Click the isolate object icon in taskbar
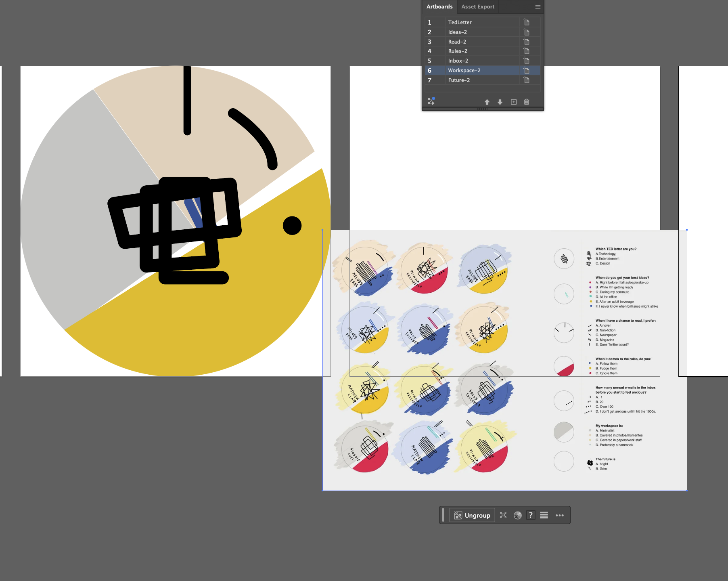 point(503,515)
